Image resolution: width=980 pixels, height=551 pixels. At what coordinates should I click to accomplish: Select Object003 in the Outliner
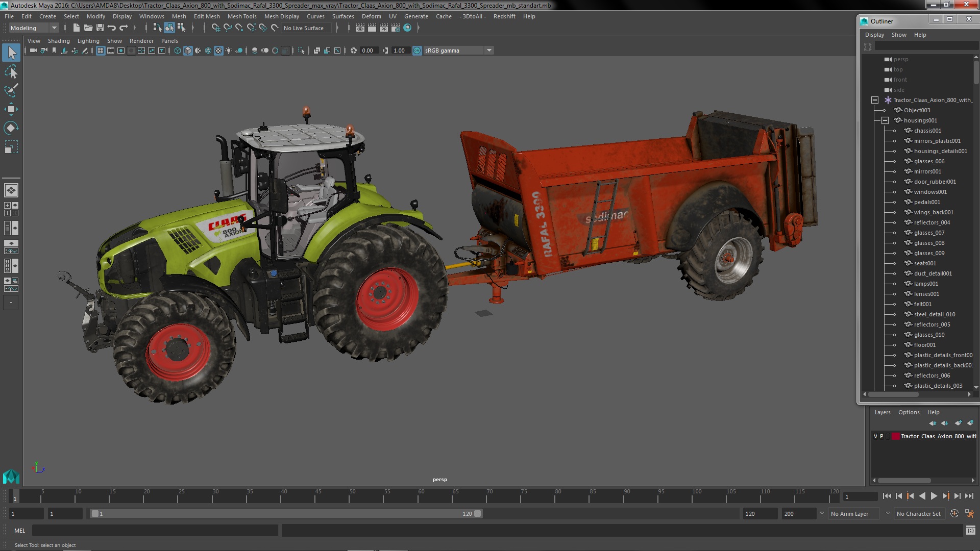(x=917, y=110)
